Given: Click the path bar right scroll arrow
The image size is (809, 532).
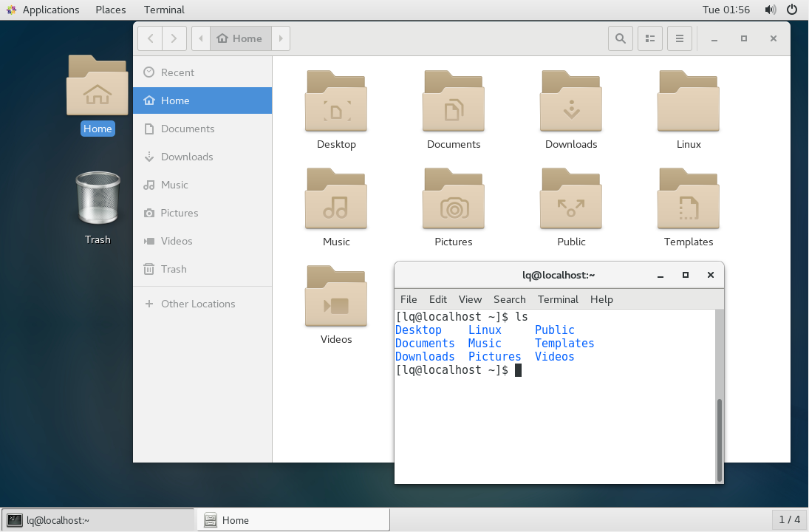Looking at the screenshot, I should [x=281, y=38].
